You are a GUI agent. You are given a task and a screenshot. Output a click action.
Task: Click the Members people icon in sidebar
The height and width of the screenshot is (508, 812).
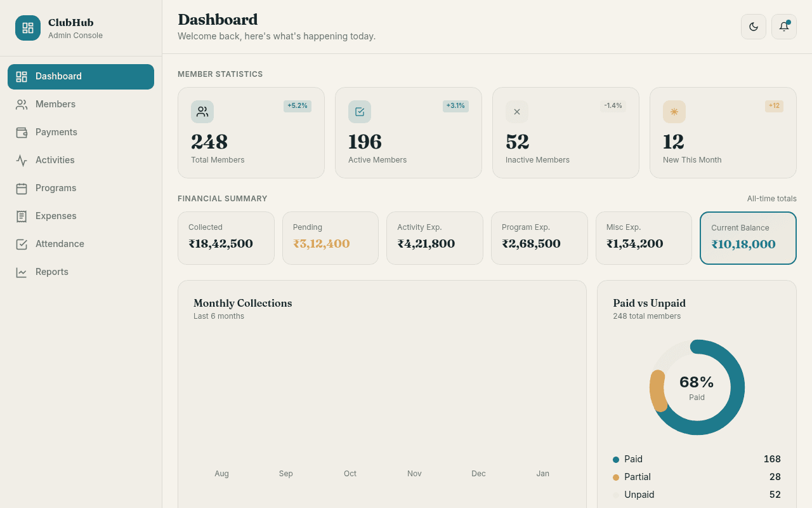[22, 104]
